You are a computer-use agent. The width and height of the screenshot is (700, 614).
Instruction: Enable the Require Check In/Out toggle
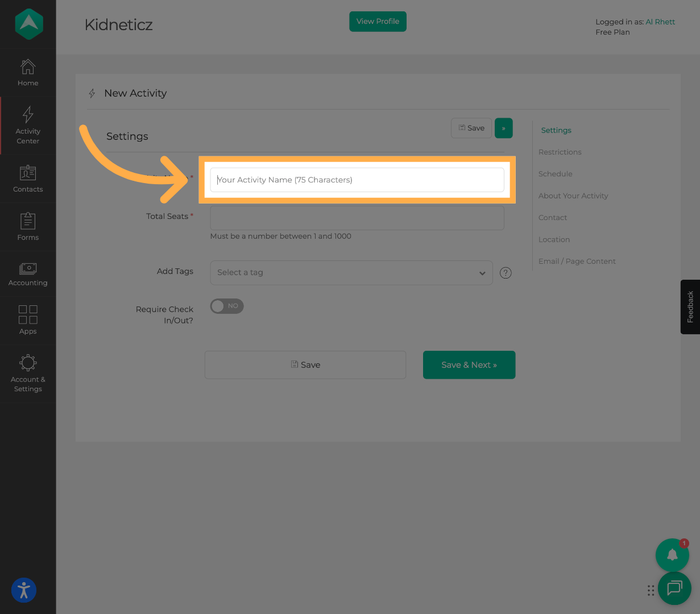226,306
